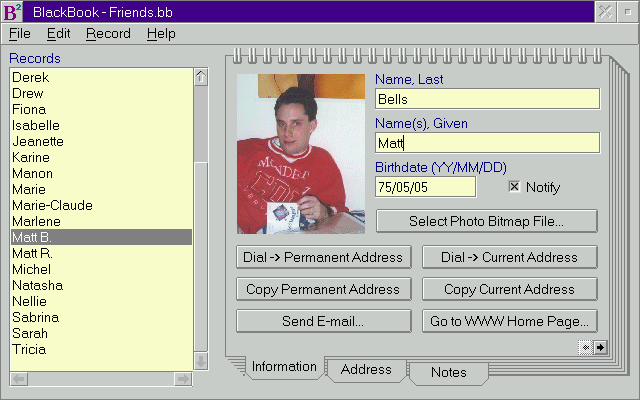Image resolution: width=640 pixels, height=400 pixels.
Task: Click the Name(s), Given input field
Action: coord(487,143)
